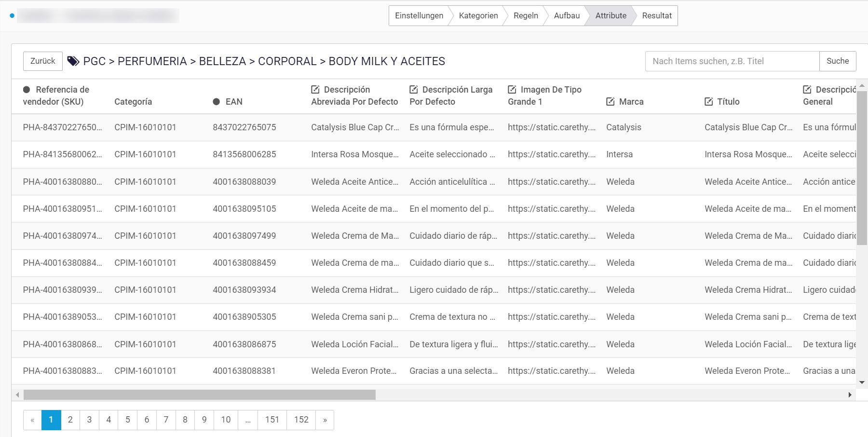Click edit icon next to Descripción Abreviada header

tap(315, 90)
